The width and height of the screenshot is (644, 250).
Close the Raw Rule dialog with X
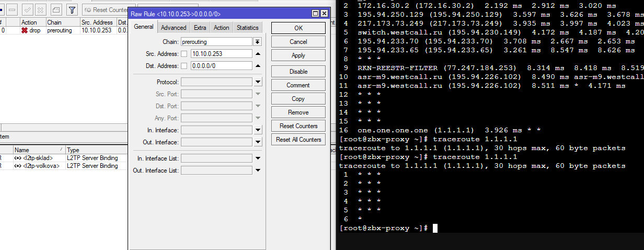(324, 13)
